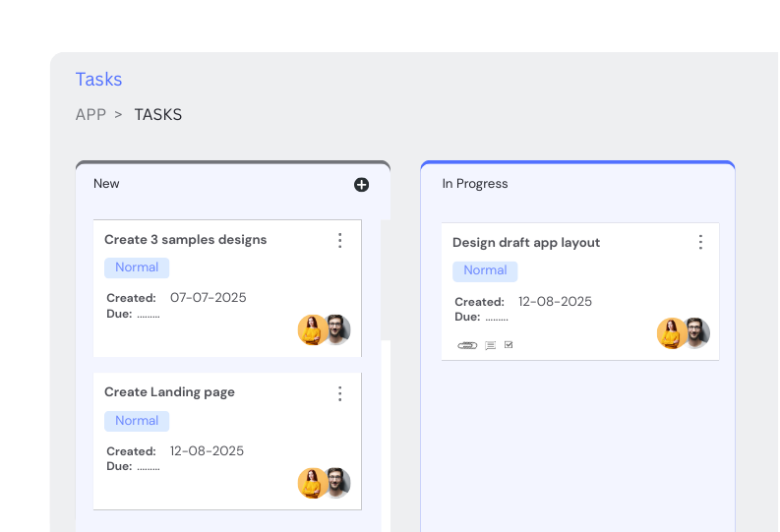Click the Tasks page title link
The height and width of the screenshot is (532, 780).
click(98, 79)
